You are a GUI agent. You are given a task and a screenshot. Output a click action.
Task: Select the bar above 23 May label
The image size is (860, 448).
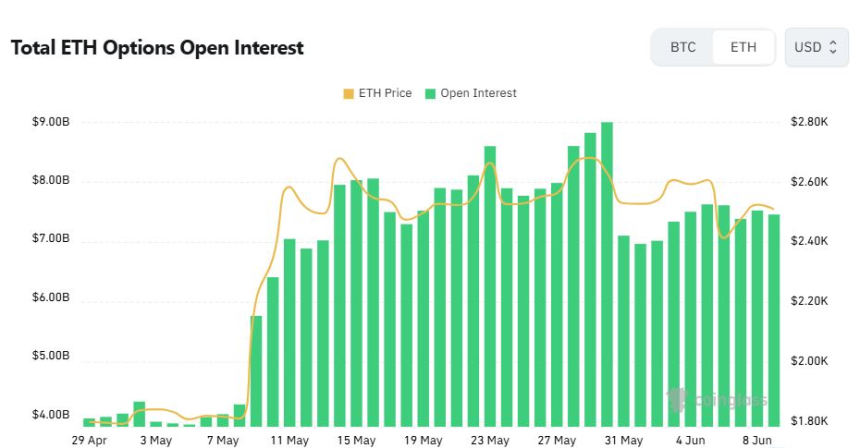pos(490,286)
